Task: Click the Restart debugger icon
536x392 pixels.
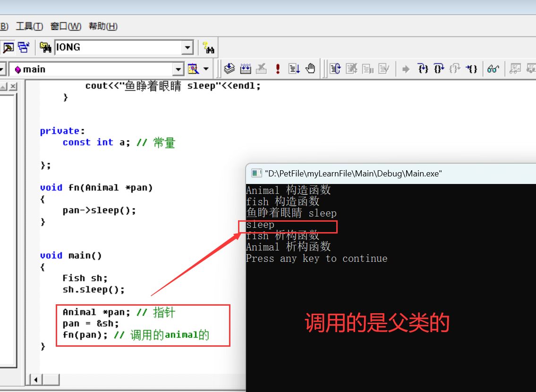Action: coord(335,69)
